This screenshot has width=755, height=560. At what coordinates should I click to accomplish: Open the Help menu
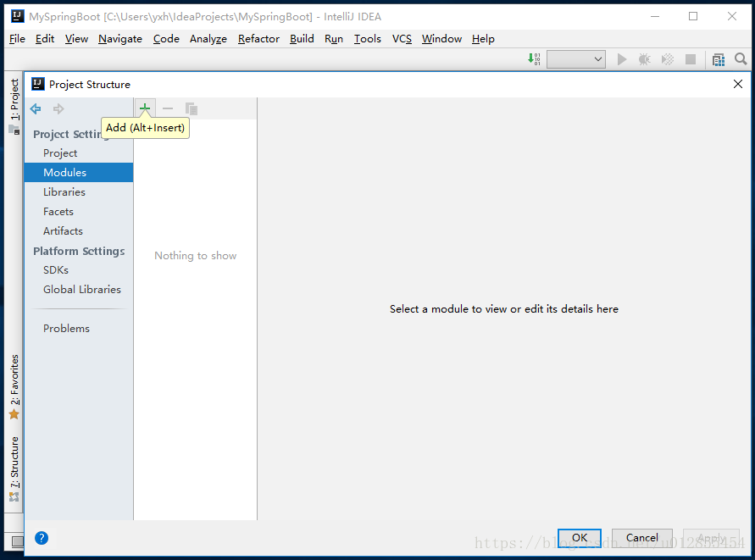[x=483, y=39]
